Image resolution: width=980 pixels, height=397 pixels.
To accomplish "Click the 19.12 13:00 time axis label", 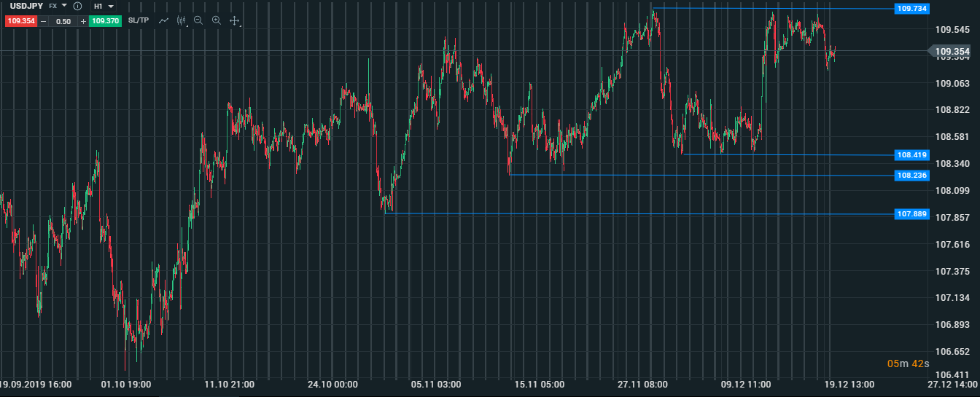I will 849,384.
